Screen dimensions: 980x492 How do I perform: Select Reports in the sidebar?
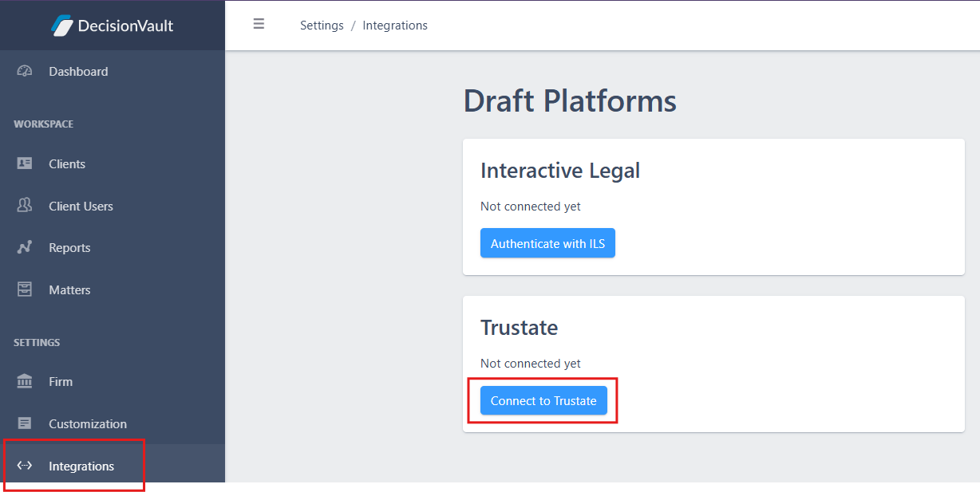coord(113,247)
